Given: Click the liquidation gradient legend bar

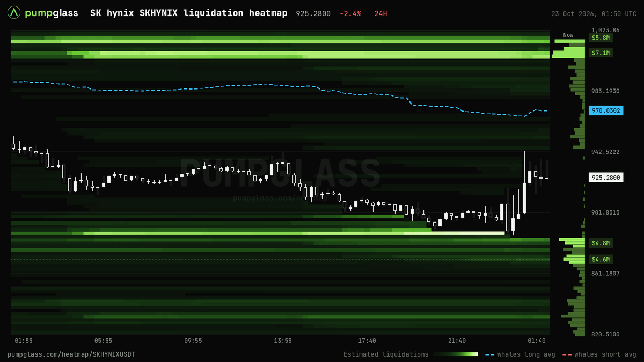Looking at the screenshot, I should [455, 354].
